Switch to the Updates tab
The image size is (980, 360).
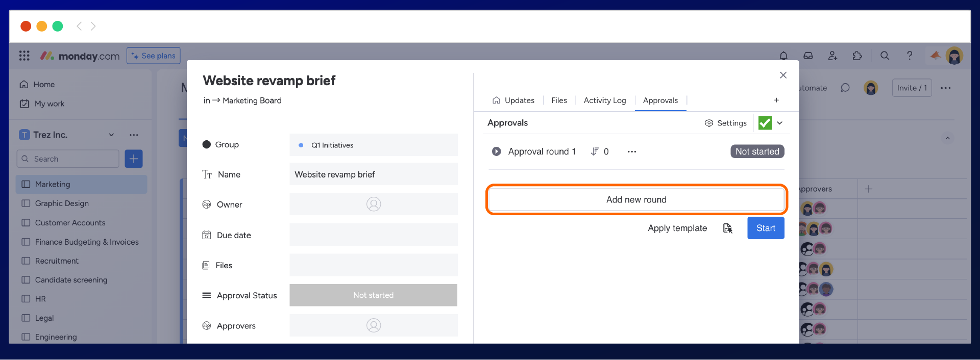tap(513, 100)
